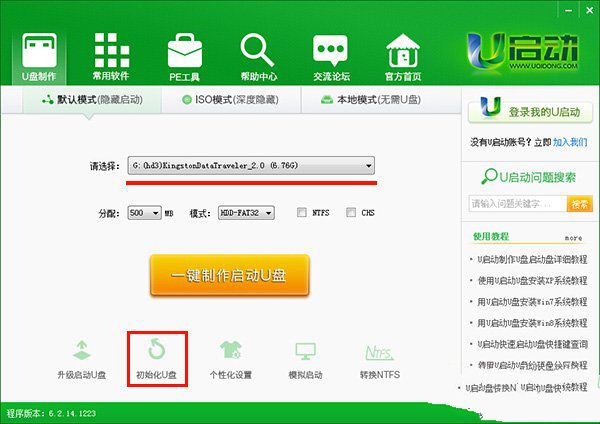The height and width of the screenshot is (424, 600).
Task: Switch to ISO模式(深度隐藏) tab
Action: 229,100
